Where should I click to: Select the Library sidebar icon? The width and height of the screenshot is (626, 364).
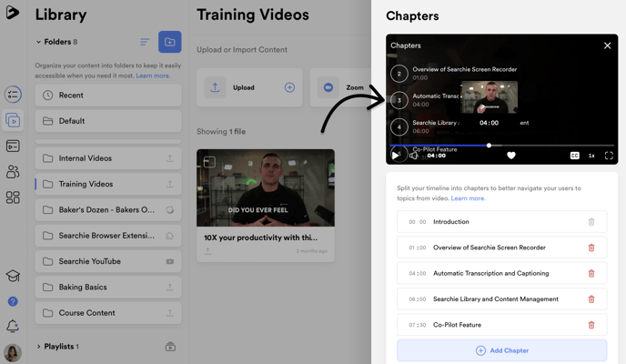coord(13,120)
